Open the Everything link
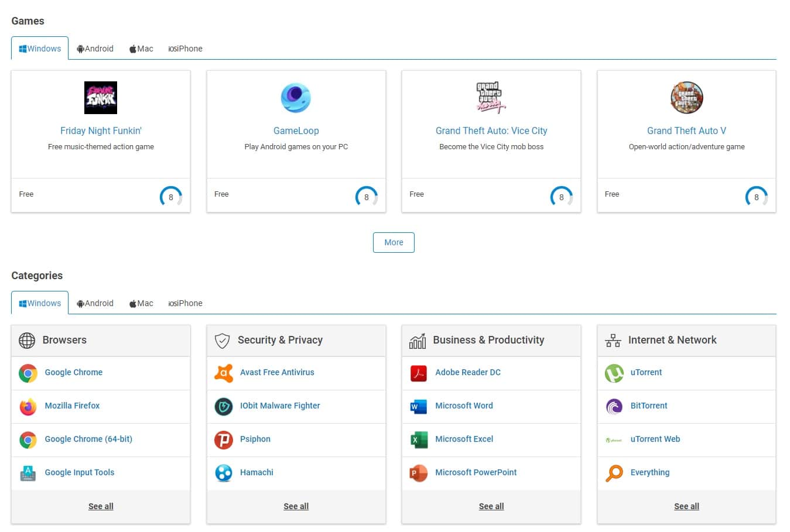The height and width of the screenshot is (532, 790). (650, 472)
